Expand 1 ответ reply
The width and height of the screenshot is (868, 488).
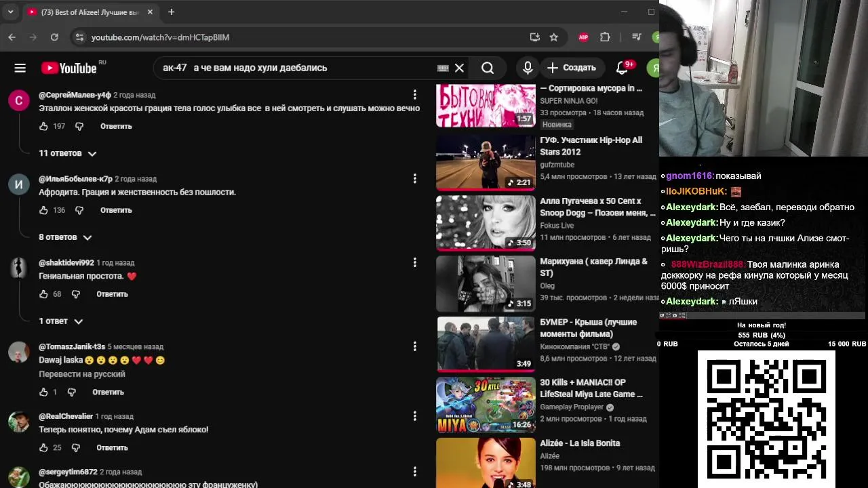[60, 321]
